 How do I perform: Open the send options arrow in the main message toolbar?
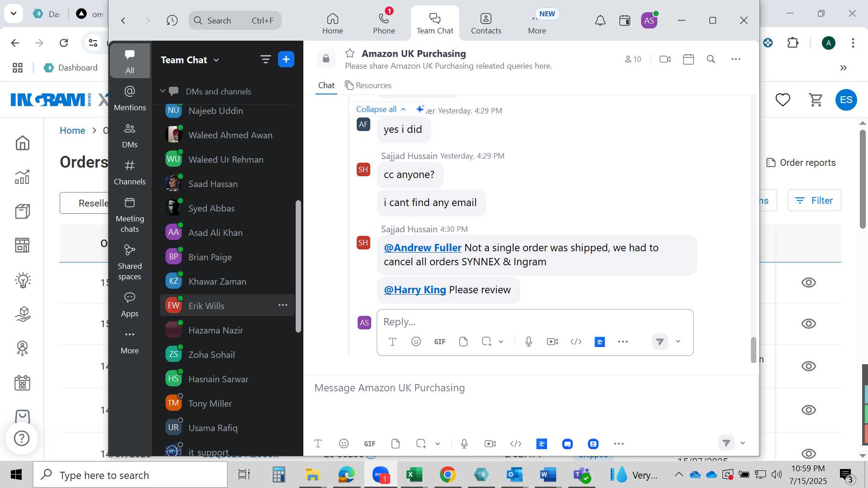[743, 443]
